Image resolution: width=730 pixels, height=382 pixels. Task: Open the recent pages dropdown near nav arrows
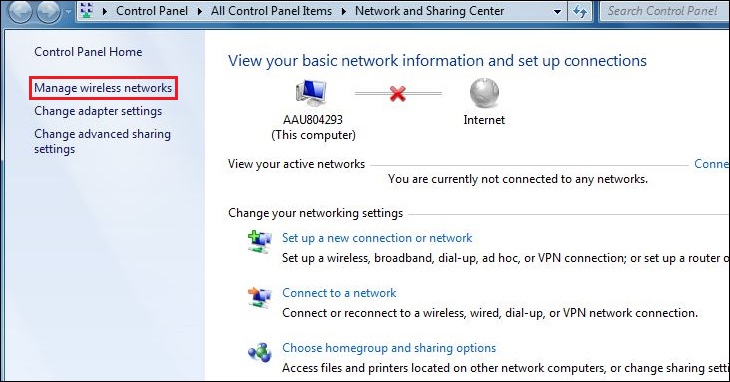pos(69,12)
